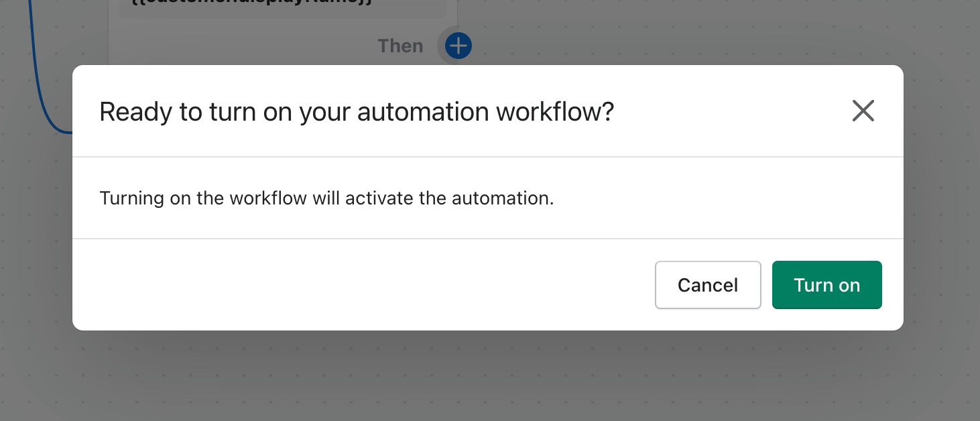Screen dimensions: 980x421
Task: Select the 'Then' label beside the plus
Action: coord(400,46)
